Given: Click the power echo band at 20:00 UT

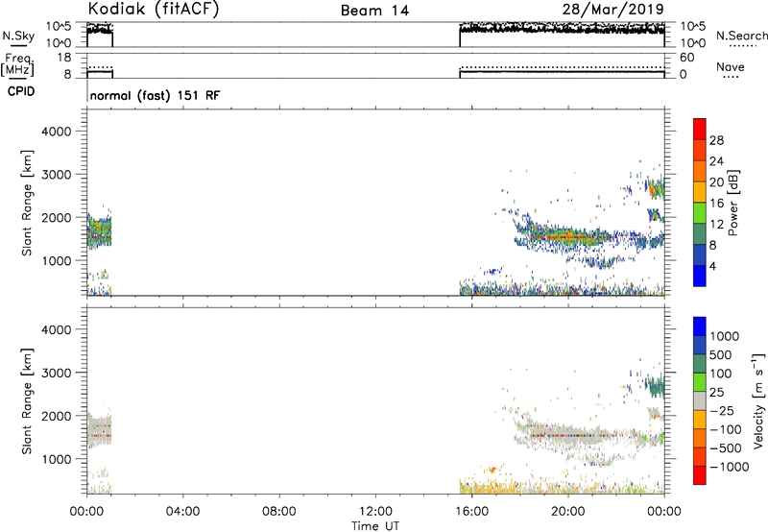Looking at the screenshot, I should pyautogui.click(x=568, y=236).
